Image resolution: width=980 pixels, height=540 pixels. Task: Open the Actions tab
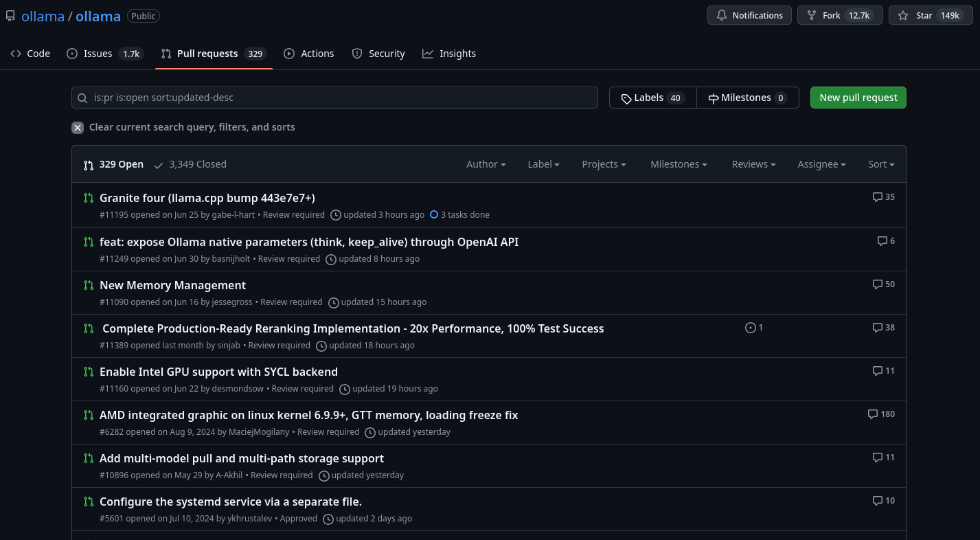click(309, 54)
